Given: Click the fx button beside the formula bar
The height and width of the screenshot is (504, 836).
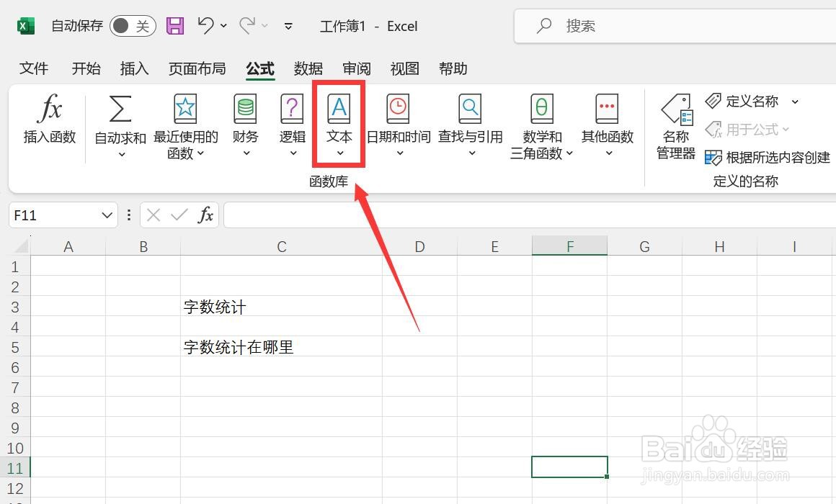Looking at the screenshot, I should [205, 215].
